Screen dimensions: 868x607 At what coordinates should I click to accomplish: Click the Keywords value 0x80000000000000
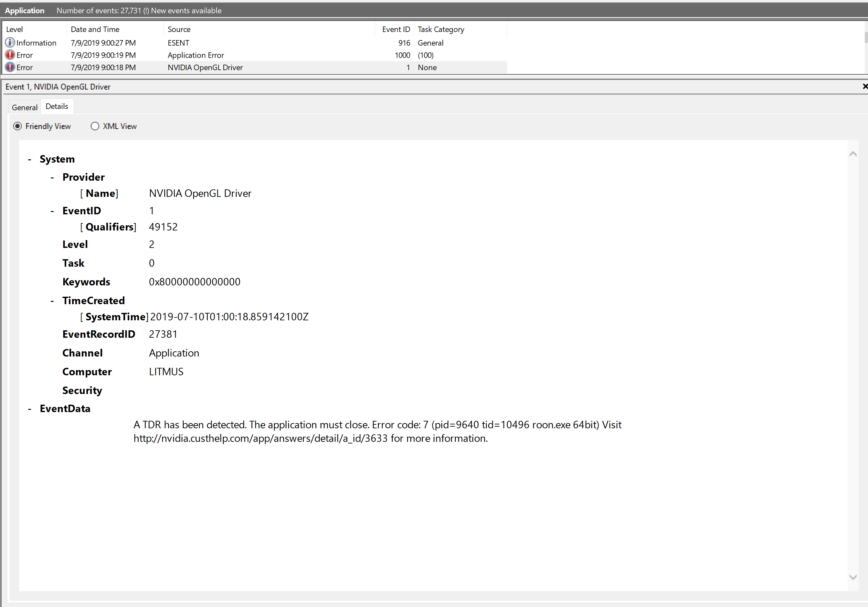click(x=195, y=282)
